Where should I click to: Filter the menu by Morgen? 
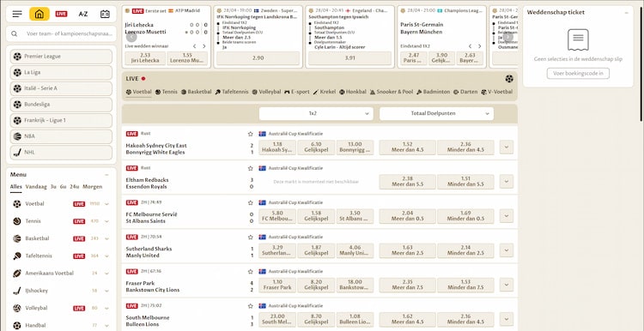pos(93,187)
